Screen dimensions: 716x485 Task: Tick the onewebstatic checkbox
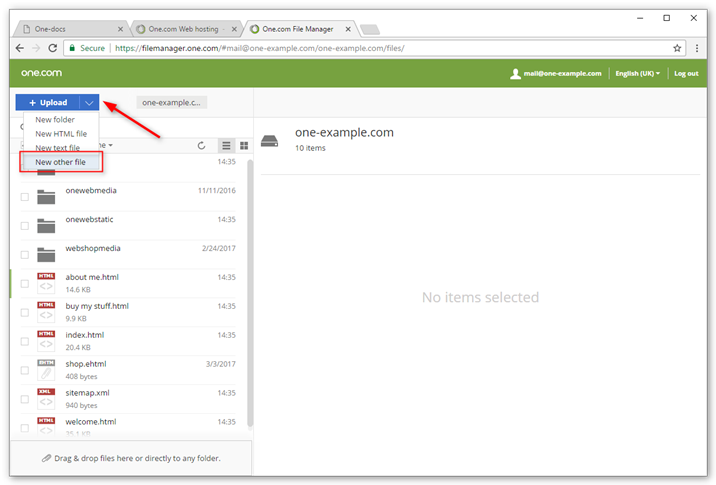pyautogui.click(x=25, y=226)
